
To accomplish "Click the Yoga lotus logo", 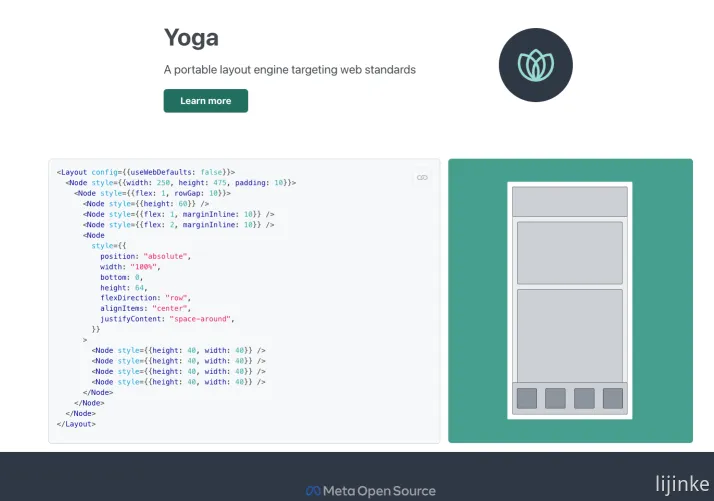I will point(536,65).
